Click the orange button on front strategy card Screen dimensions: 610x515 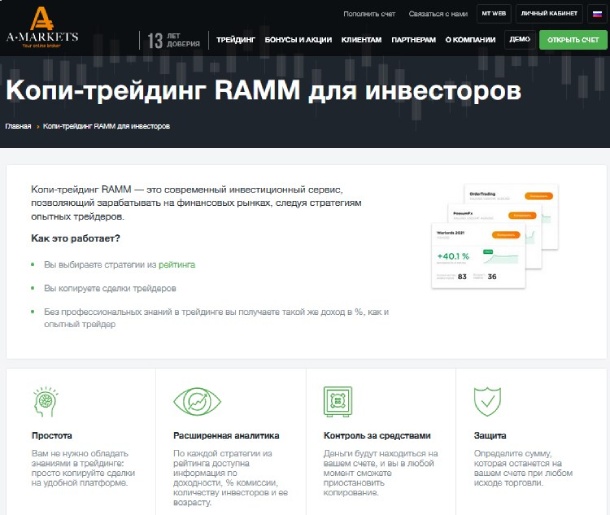(x=506, y=235)
